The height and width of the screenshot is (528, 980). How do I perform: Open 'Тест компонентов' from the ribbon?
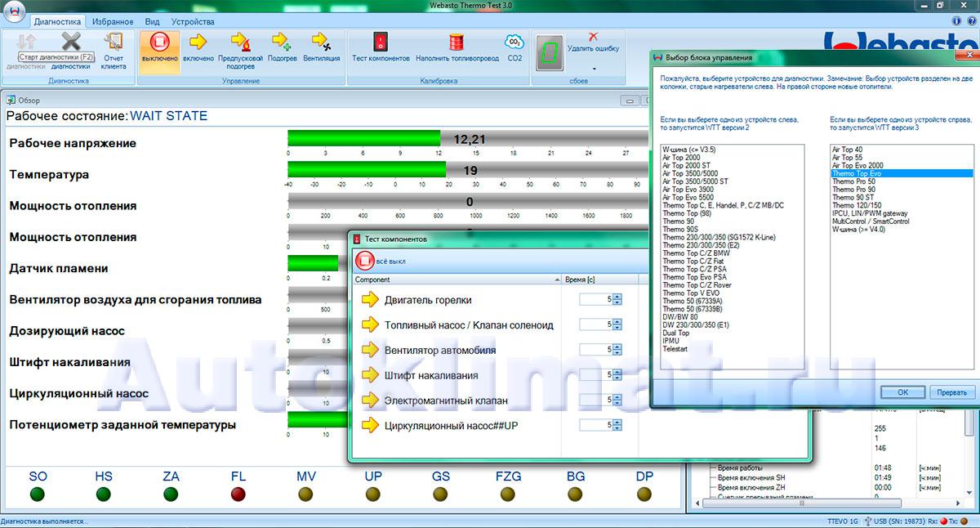(380, 43)
